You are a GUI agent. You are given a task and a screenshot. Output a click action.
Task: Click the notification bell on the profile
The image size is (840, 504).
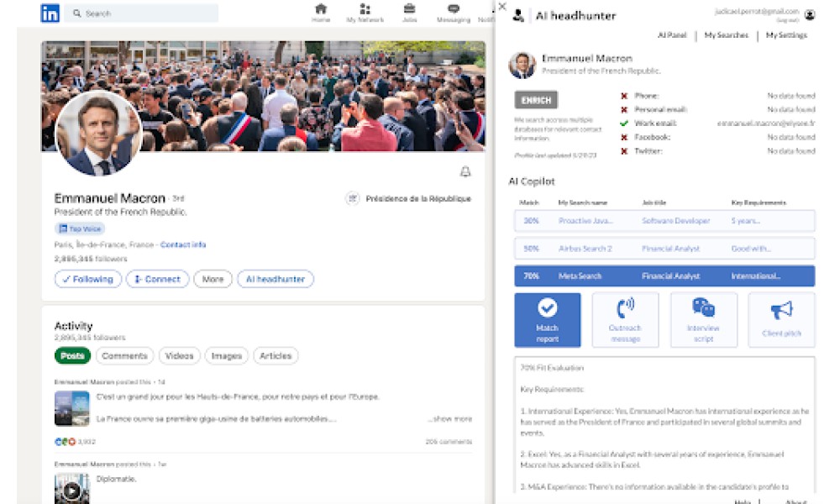[465, 171]
